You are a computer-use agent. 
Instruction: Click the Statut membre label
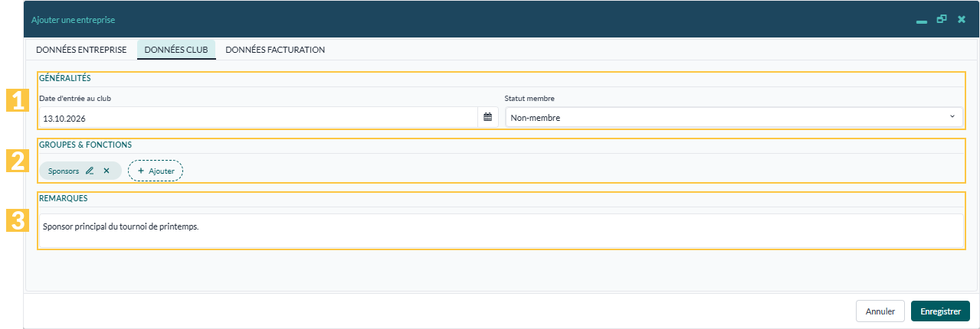(x=529, y=99)
